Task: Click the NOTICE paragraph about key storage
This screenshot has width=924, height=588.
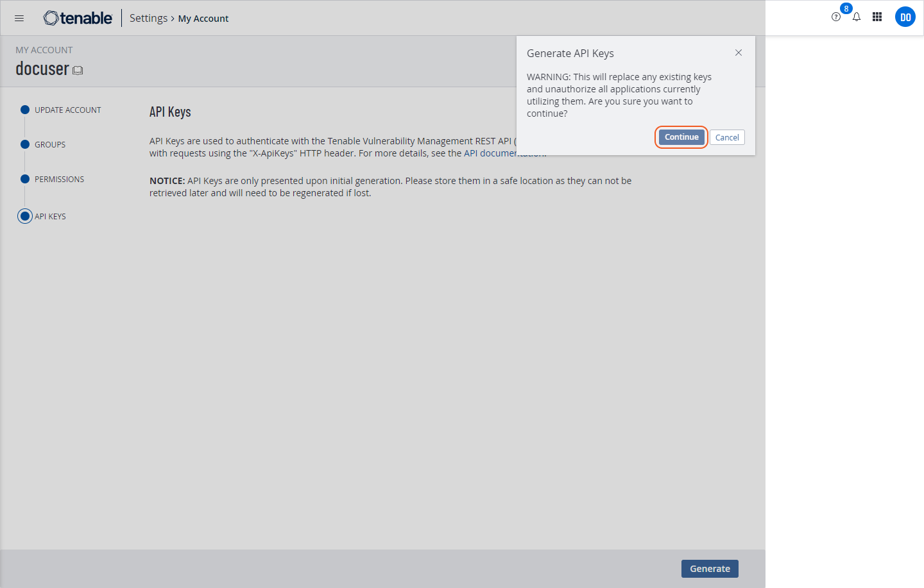Action: [x=391, y=187]
